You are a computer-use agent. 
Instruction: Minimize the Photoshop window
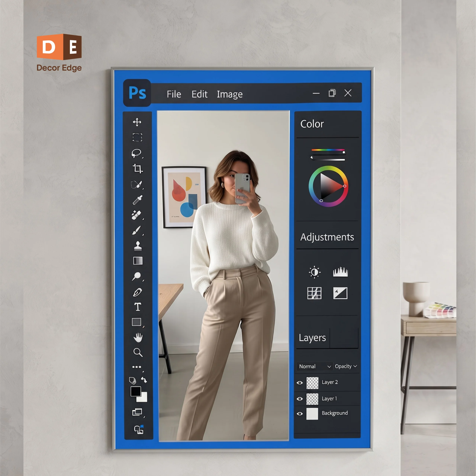coord(316,93)
